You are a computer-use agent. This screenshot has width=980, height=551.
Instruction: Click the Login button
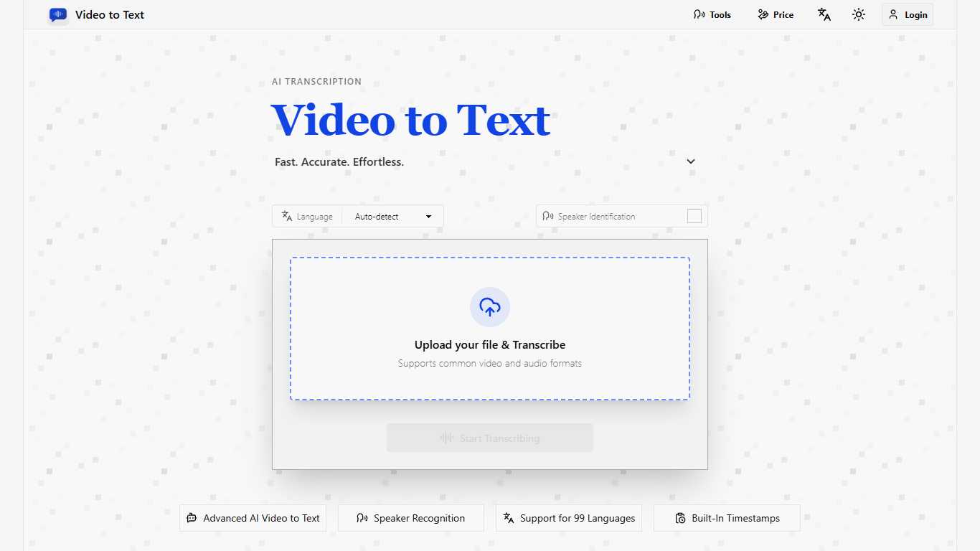907,14
